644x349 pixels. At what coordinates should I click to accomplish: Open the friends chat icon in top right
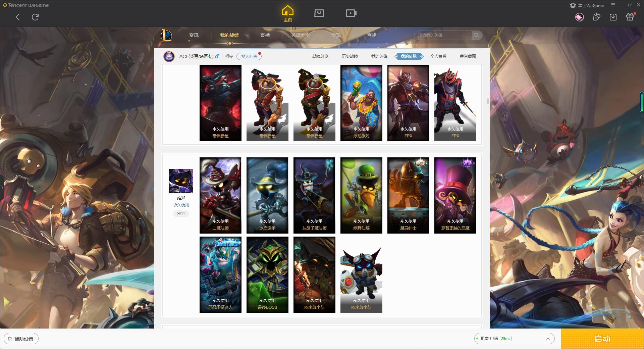[596, 17]
